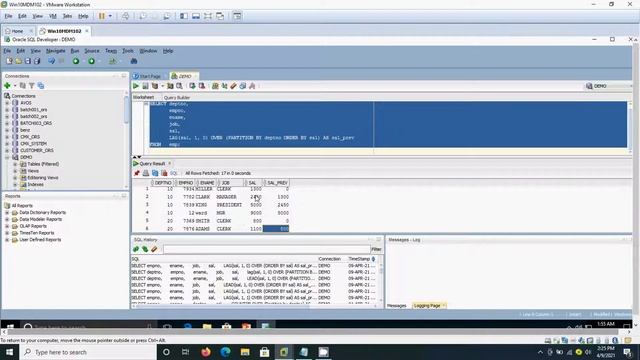Screen dimensions: 640x360
Task: Click VMware take snapshot icon
Action: [x=143, y=16]
